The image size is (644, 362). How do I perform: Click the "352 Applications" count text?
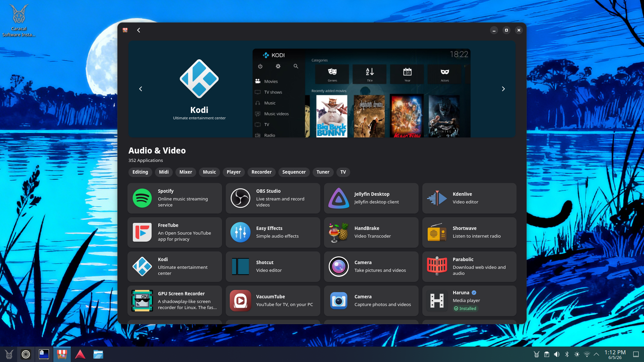(x=146, y=160)
